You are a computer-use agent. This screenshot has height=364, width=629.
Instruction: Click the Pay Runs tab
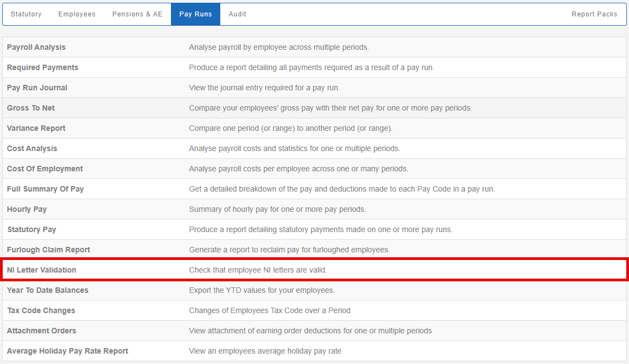[196, 14]
